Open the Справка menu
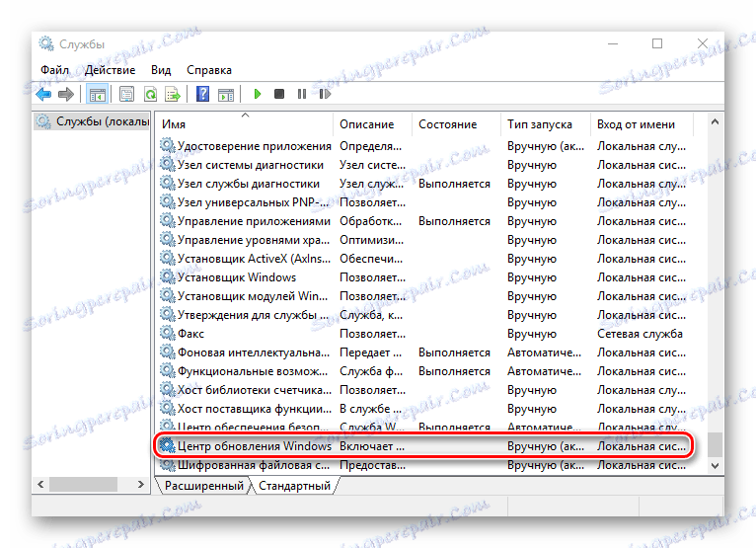The height and width of the screenshot is (548, 756). (209, 70)
